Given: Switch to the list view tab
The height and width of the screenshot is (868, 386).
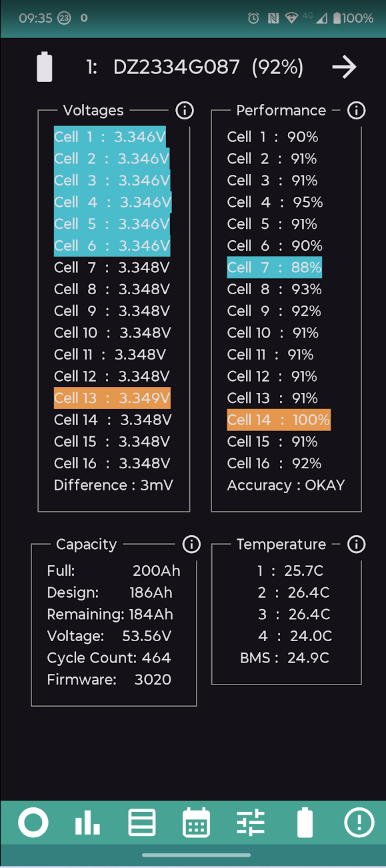Looking at the screenshot, I should tap(142, 823).
